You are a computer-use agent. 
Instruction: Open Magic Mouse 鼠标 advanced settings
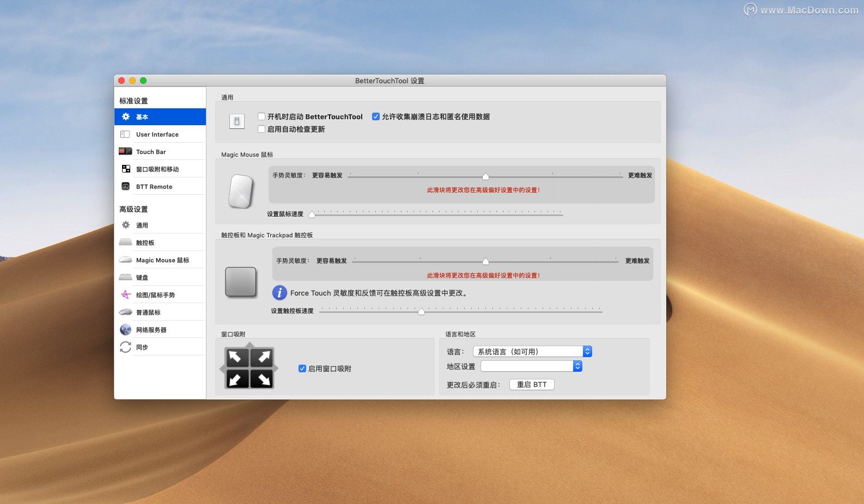click(160, 260)
